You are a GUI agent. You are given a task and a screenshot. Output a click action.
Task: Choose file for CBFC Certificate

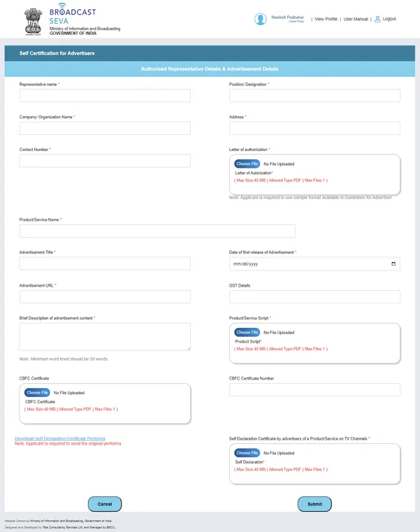point(37,393)
